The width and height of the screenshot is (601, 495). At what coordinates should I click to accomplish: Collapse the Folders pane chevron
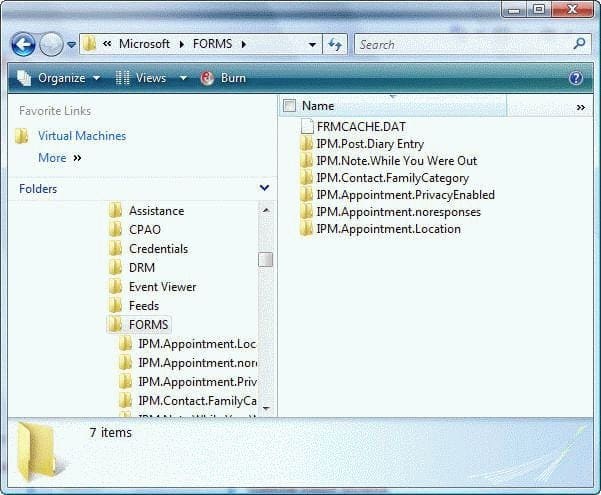click(264, 188)
